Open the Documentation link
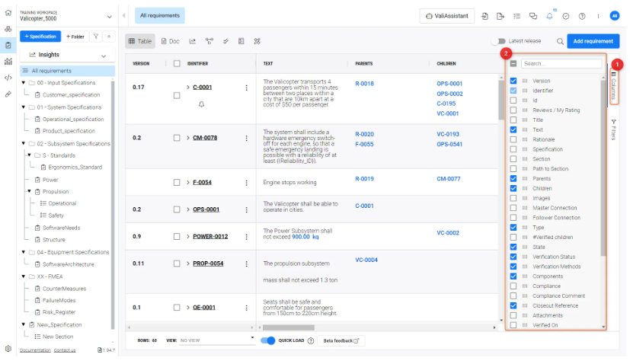 pos(35,350)
